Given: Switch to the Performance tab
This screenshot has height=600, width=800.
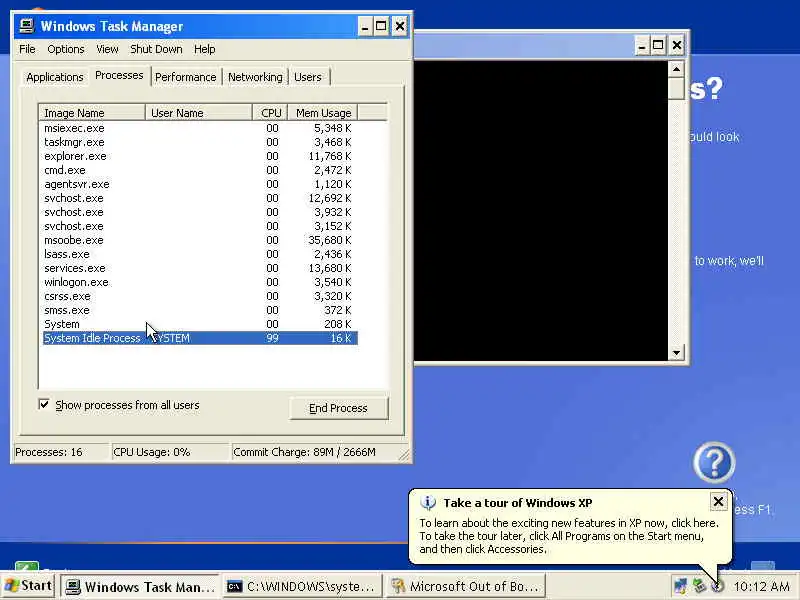Looking at the screenshot, I should (186, 77).
